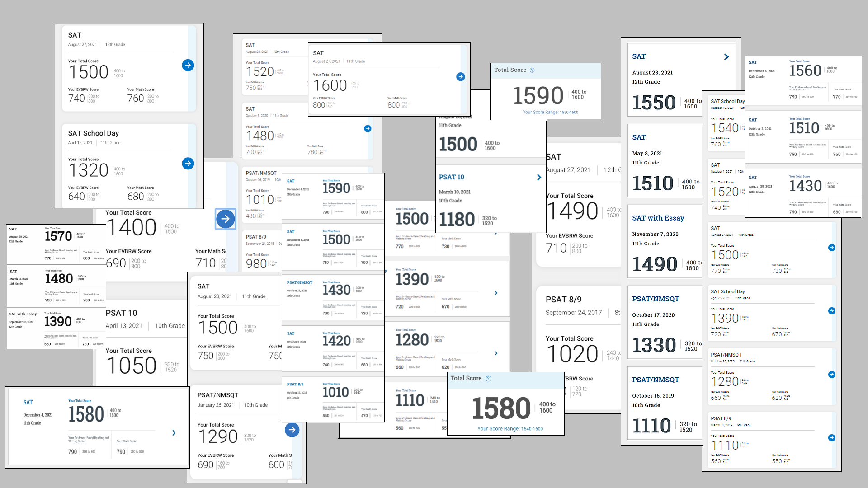The height and width of the screenshot is (488, 868).
Task: Click the help icon beside Total Score 1580
Action: 488,379
